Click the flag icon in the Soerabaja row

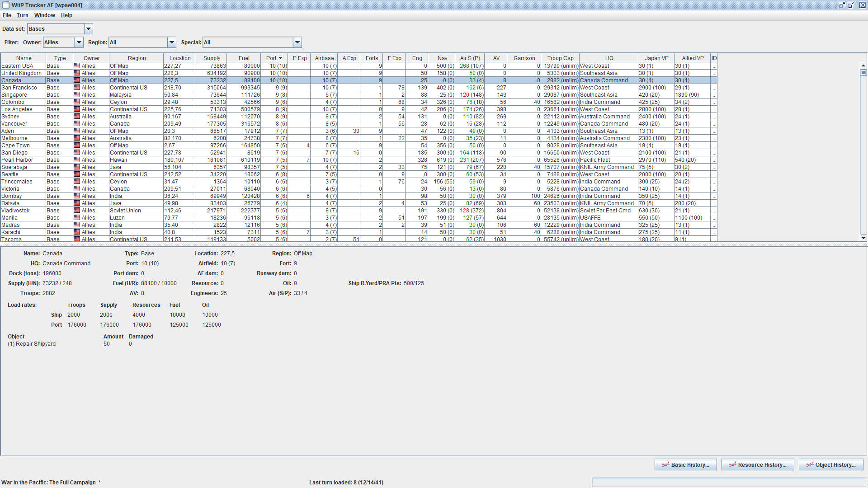click(77, 167)
